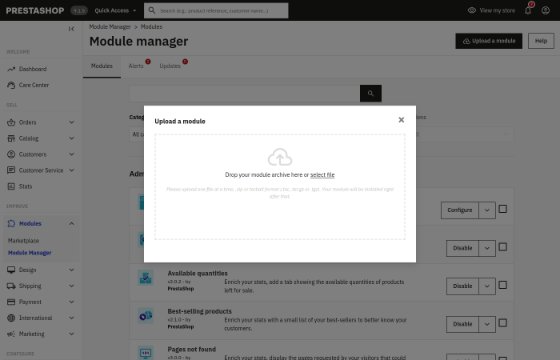Expand the Marketing menu chevron

coord(71,334)
